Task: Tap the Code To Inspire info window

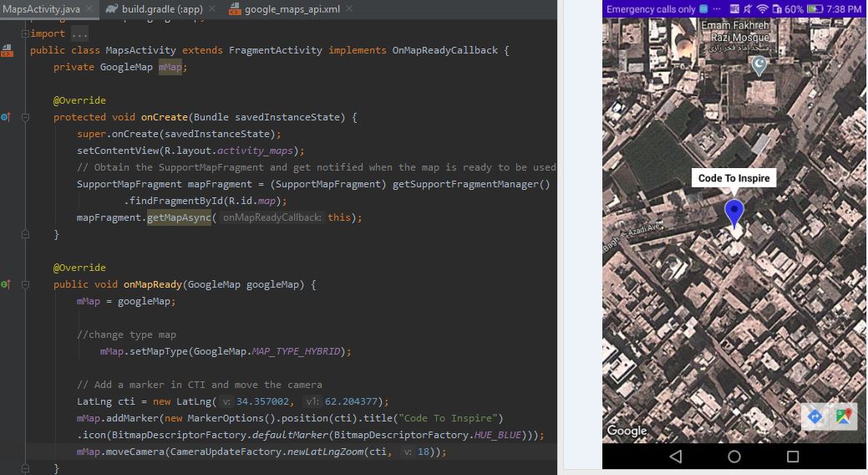Action: click(733, 178)
